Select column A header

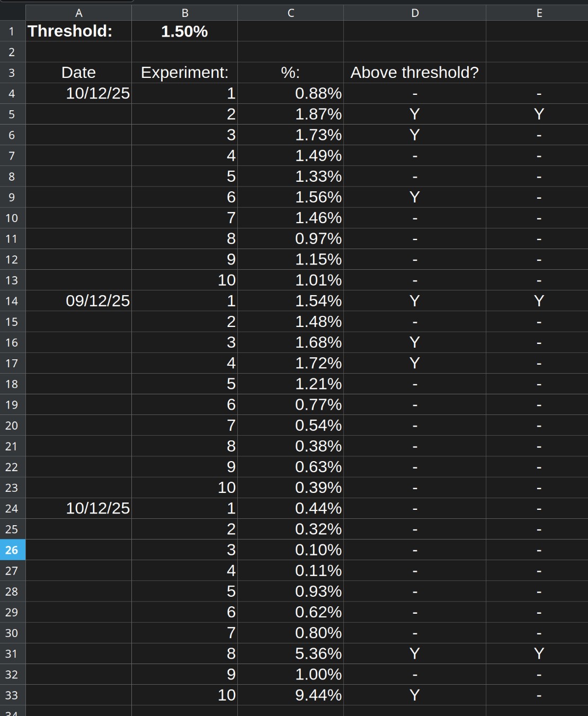78,13
